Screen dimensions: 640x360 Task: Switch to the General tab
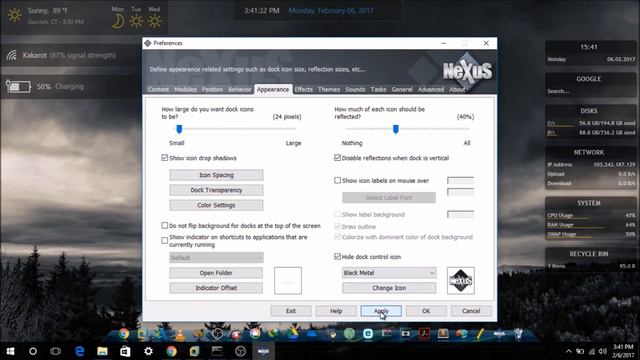coord(402,89)
